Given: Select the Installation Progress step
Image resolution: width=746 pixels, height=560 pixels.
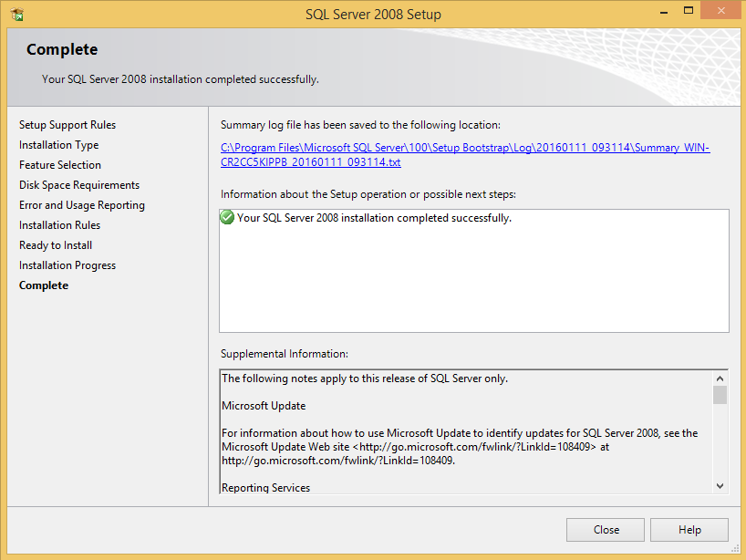Looking at the screenshot, I should pyautogui.click(x=67, y=265).
